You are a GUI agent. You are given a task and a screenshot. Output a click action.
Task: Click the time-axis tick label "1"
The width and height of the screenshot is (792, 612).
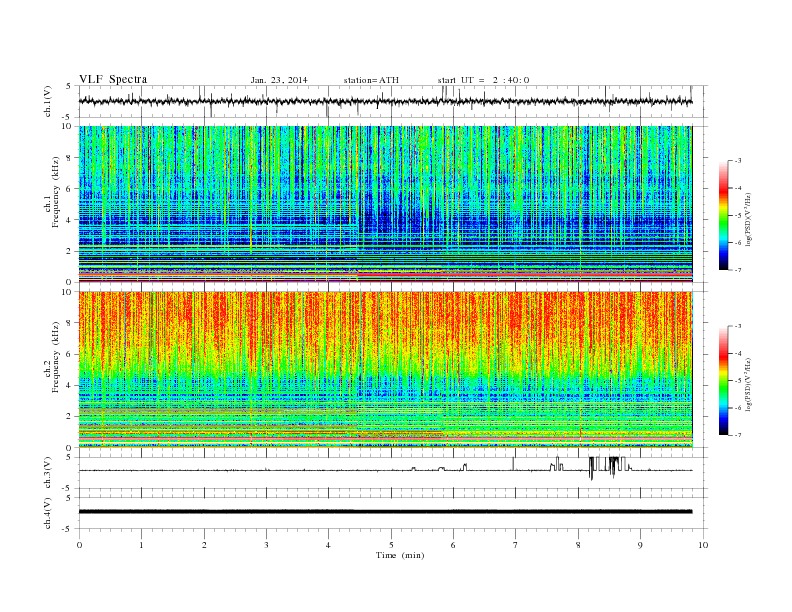(141, 545)
